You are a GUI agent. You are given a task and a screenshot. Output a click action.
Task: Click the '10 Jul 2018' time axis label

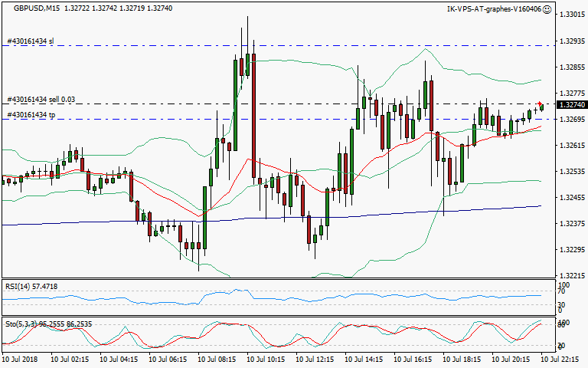20,360
